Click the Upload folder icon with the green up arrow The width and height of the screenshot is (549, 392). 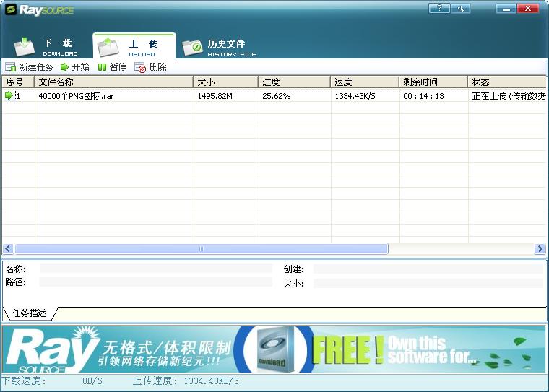[108, 47]
